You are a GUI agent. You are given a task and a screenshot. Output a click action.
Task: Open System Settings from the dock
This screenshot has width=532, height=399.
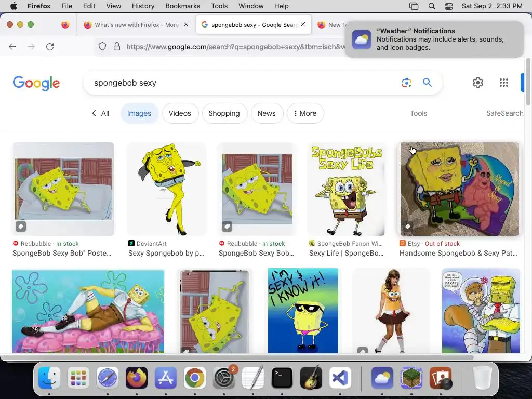(223, 378)
